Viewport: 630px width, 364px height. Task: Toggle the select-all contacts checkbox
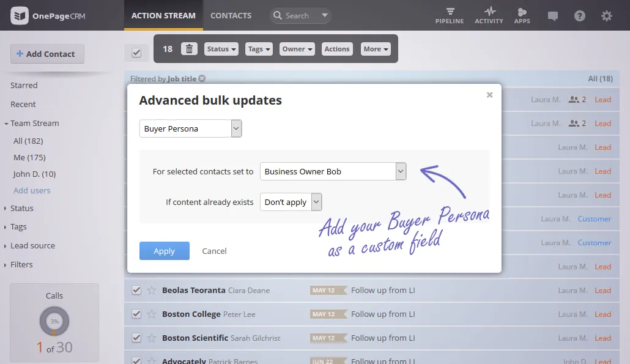(136, 53)
